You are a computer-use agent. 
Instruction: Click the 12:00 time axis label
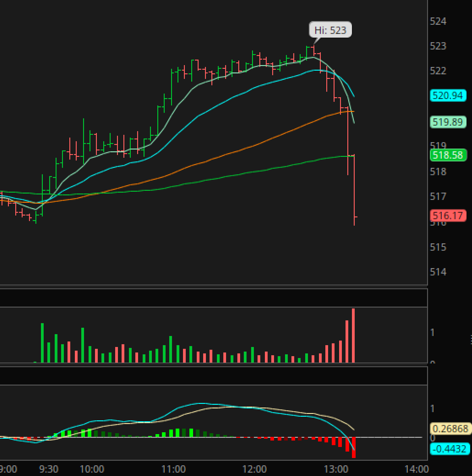(x=254, y=469)
